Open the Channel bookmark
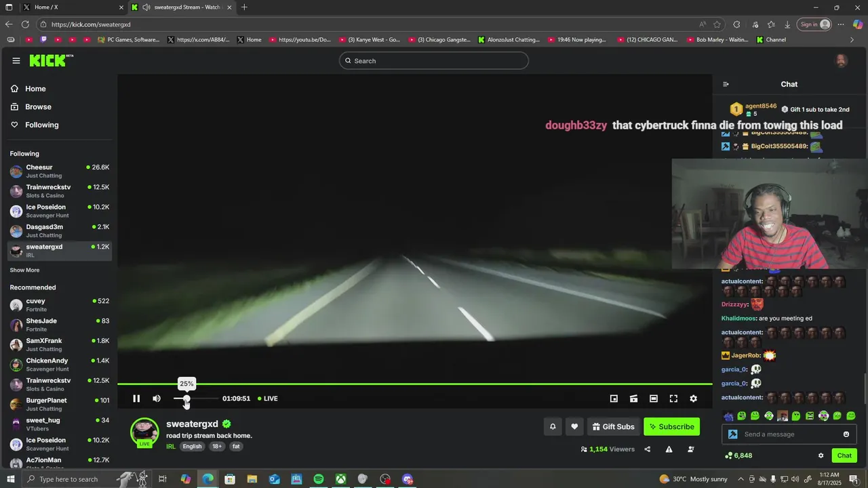 click(770, 40)
